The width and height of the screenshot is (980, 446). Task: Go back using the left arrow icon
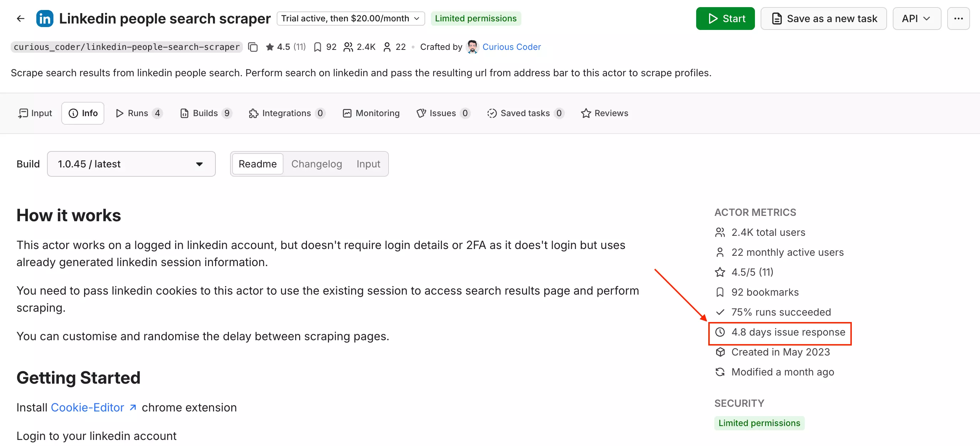pos(21,18)
